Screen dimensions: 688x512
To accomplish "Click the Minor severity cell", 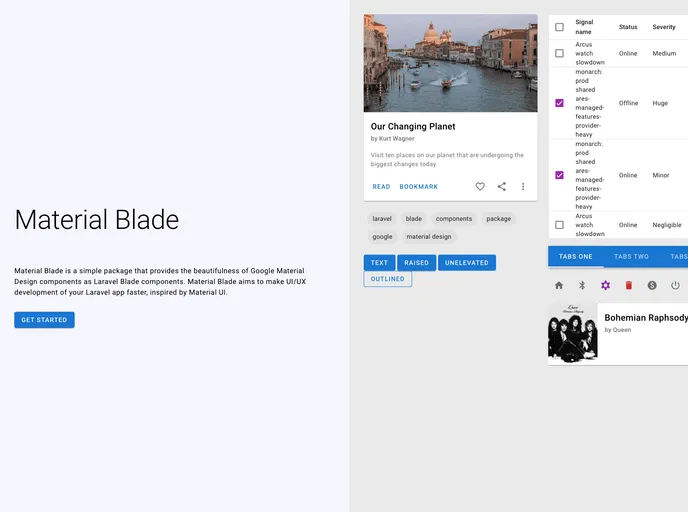I will click(661, 175).
